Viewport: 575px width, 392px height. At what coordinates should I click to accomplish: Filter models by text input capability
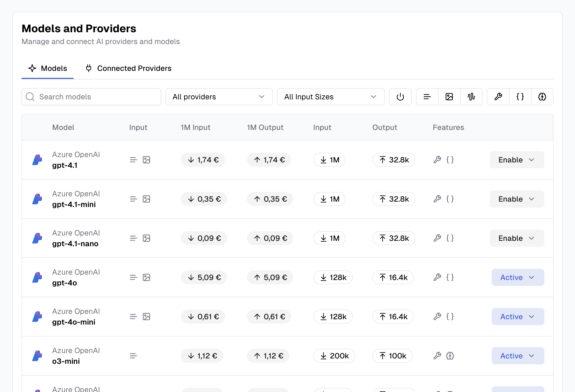coord(427,97)
